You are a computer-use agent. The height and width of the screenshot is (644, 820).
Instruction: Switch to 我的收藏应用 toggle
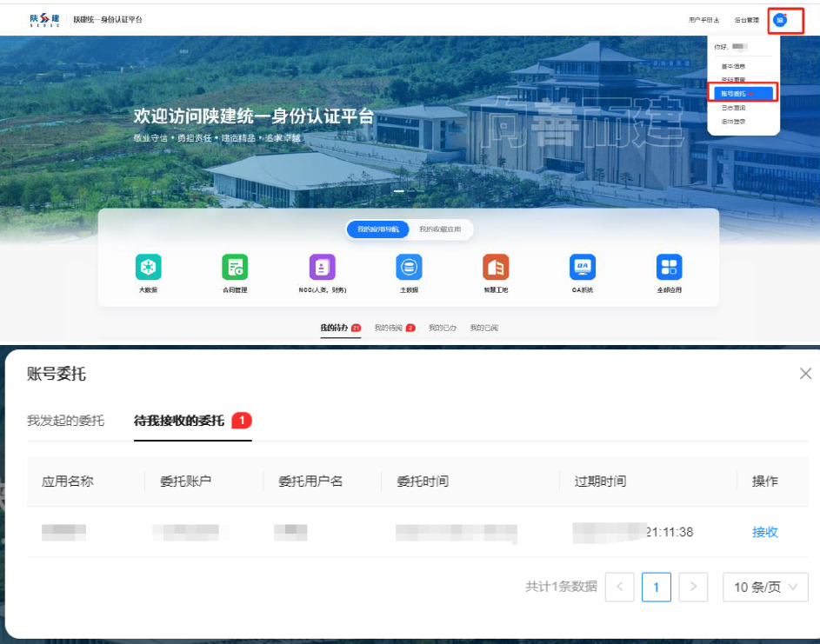[x=440, y=229]
